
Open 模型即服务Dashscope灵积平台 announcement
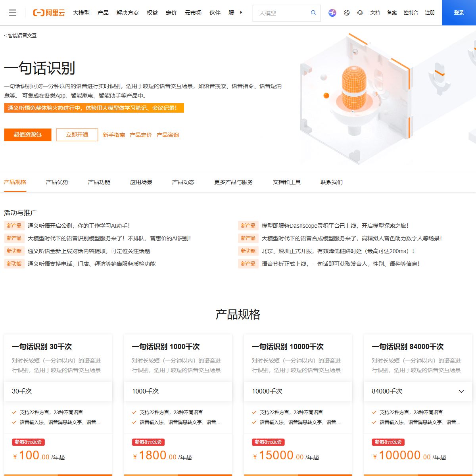pos(335,226)
